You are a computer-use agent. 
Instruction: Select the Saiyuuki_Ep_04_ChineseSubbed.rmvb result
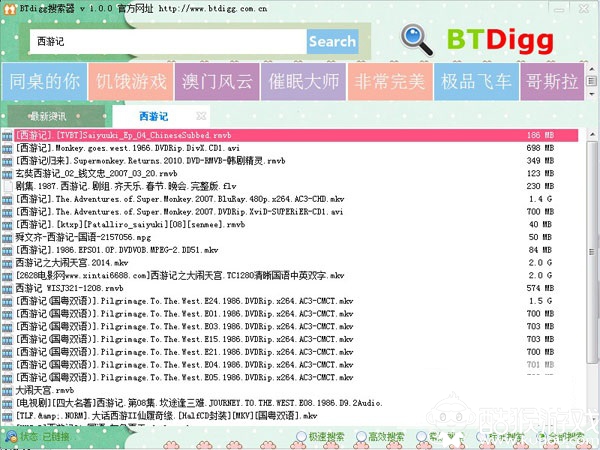296,135
